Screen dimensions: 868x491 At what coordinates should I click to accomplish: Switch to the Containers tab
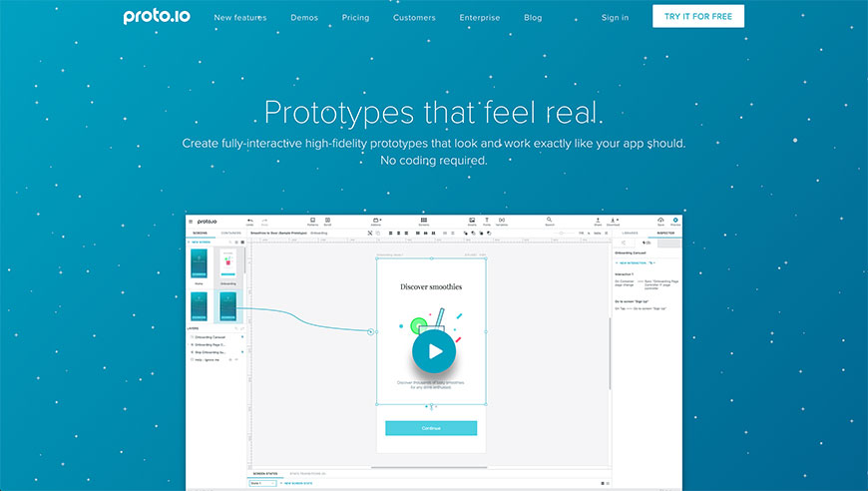(229, 233)
